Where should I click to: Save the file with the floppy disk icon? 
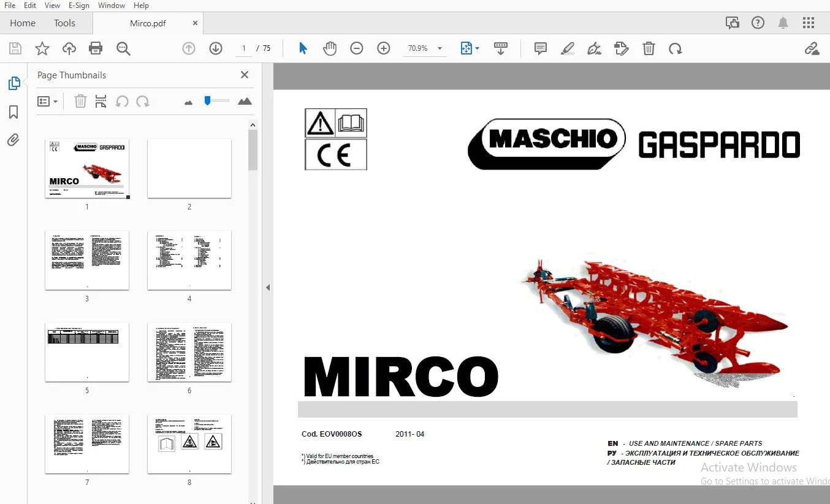point(15,48)
